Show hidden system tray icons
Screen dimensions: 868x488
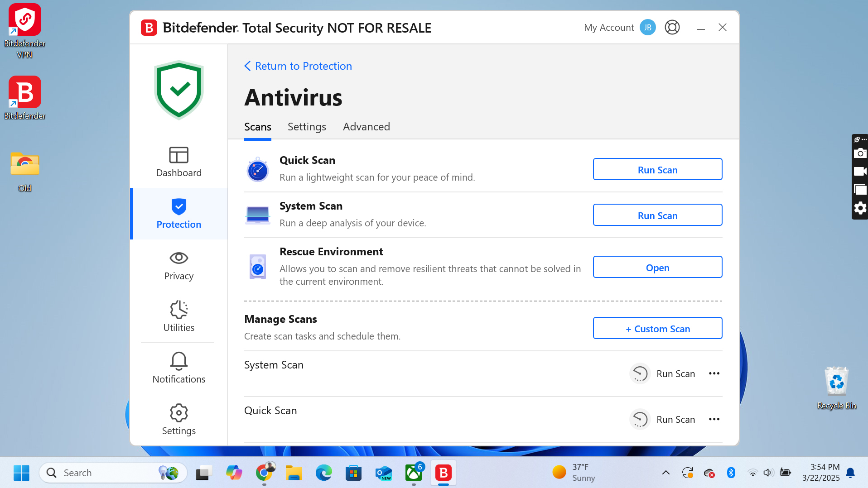tap(665, 473)
